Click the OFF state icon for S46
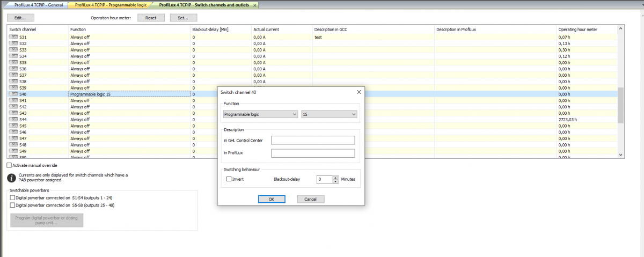Screen dimensions: 644x257 pos(13,132)
